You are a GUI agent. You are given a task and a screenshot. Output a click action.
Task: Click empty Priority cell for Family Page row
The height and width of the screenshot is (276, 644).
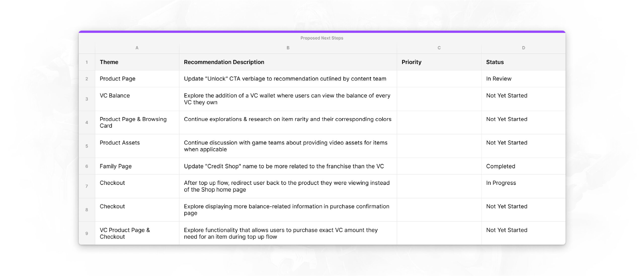point(439,166)
